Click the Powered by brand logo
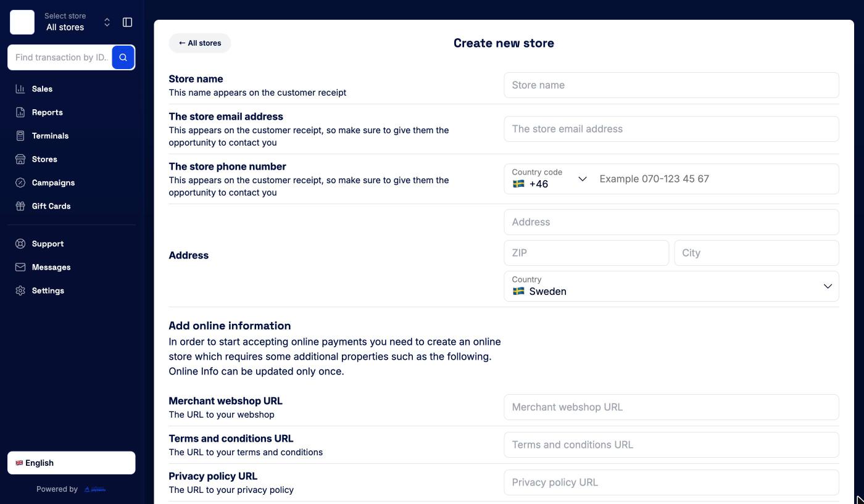 (x=95, y=489)
